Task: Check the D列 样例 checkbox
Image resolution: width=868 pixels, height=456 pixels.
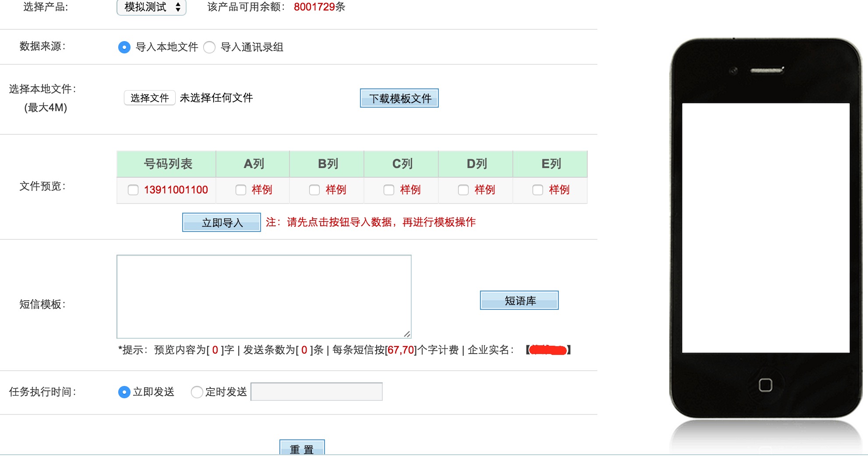Action: tap(463, 190)
